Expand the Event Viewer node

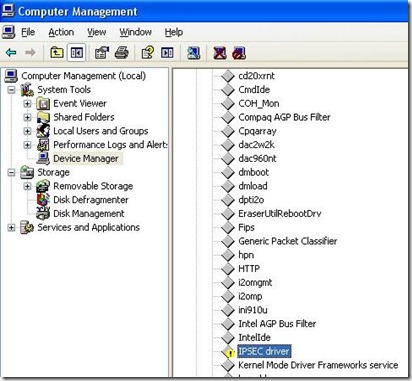pyautogui.click(x=27, y=104)
